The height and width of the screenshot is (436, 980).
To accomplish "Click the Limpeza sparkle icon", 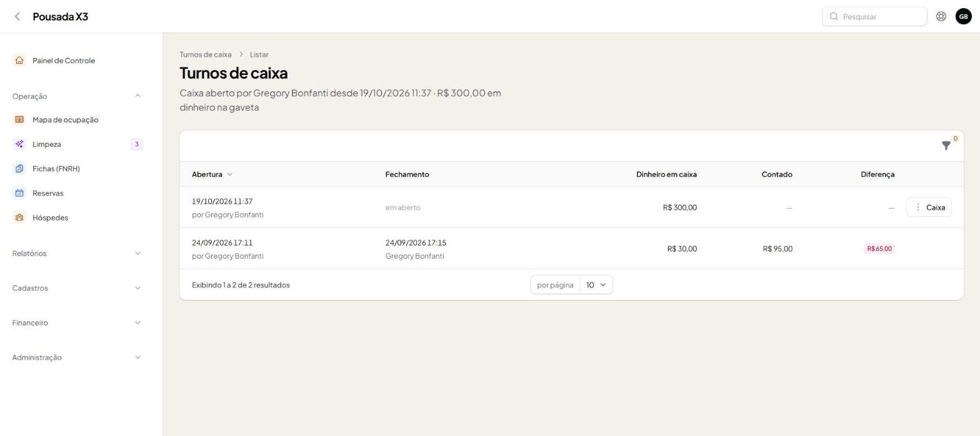I will [x=19, y=144].
